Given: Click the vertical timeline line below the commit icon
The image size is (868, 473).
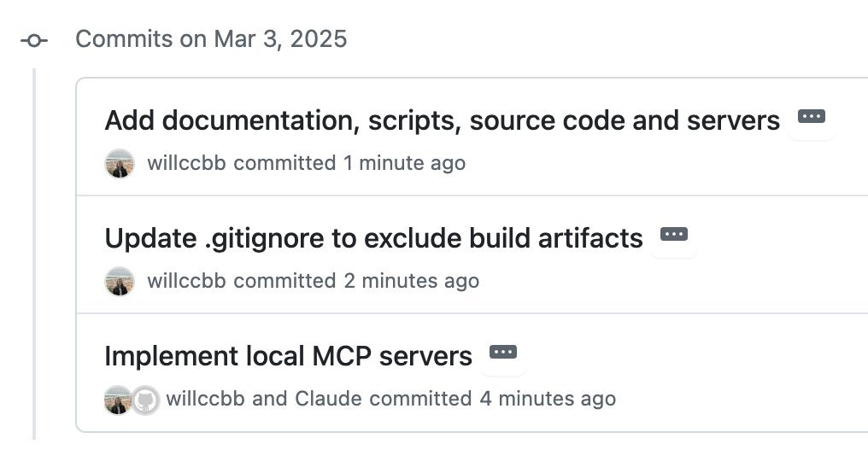Looking at the screenshot, I should 34,254.
